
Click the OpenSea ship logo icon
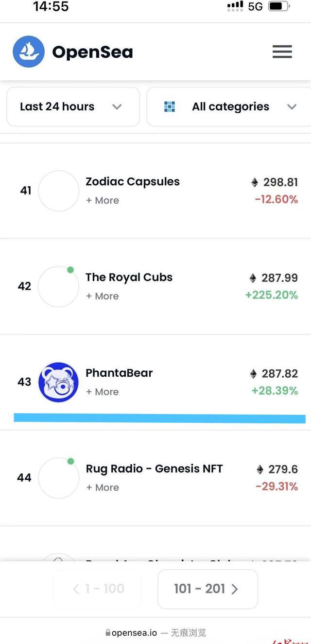29,52
